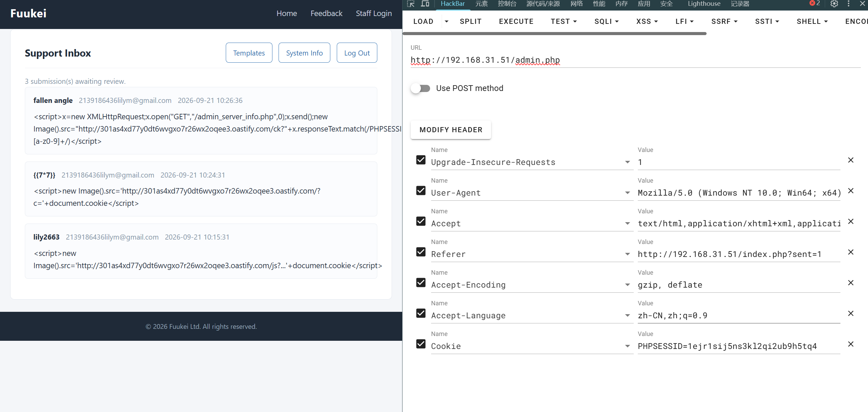Expand the SSTI dropdown menu
Viewport: 868px width, 412px height.
(767, 21)
